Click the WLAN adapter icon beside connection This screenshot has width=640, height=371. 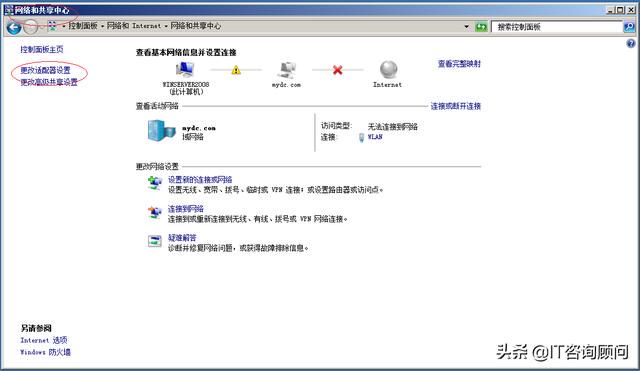(x=361, y=138)
